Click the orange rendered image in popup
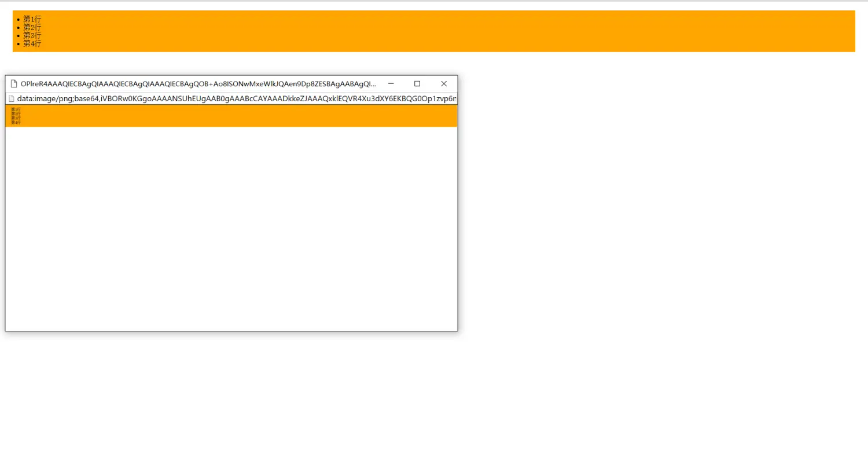Image resolution: width=868 pixels, height=461 pixels. [x=231, y=116]
